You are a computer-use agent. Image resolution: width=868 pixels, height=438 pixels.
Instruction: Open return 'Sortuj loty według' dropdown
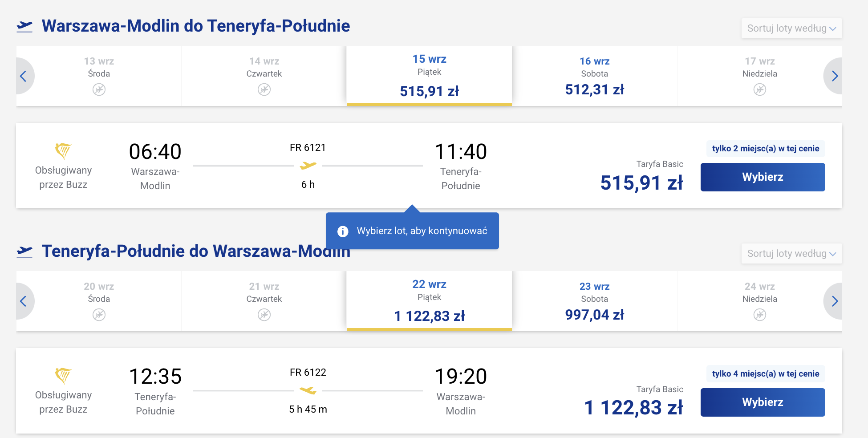(791, 254)
